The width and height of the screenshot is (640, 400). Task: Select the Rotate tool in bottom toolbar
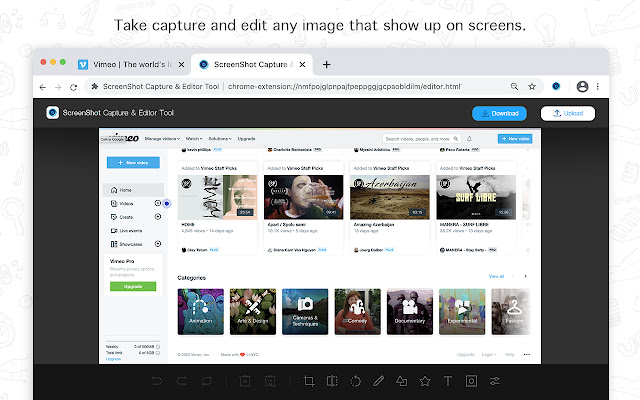pos(356,381)
